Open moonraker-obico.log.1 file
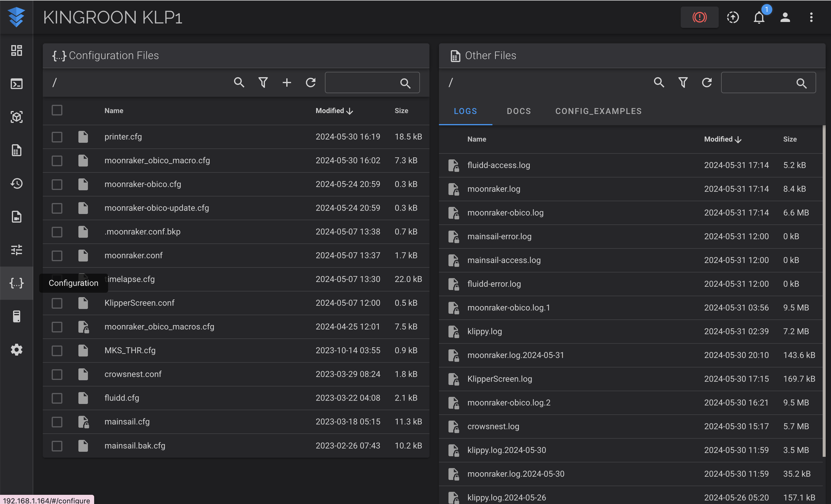Screen dimensions: 831x504 (508, 308)
